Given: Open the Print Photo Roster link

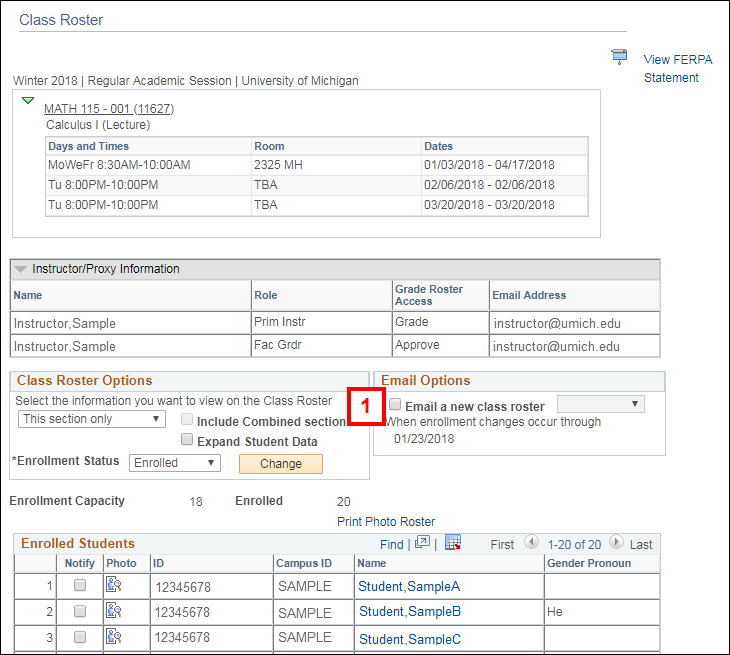Looking at the screenshot, I should pos(386,521).
